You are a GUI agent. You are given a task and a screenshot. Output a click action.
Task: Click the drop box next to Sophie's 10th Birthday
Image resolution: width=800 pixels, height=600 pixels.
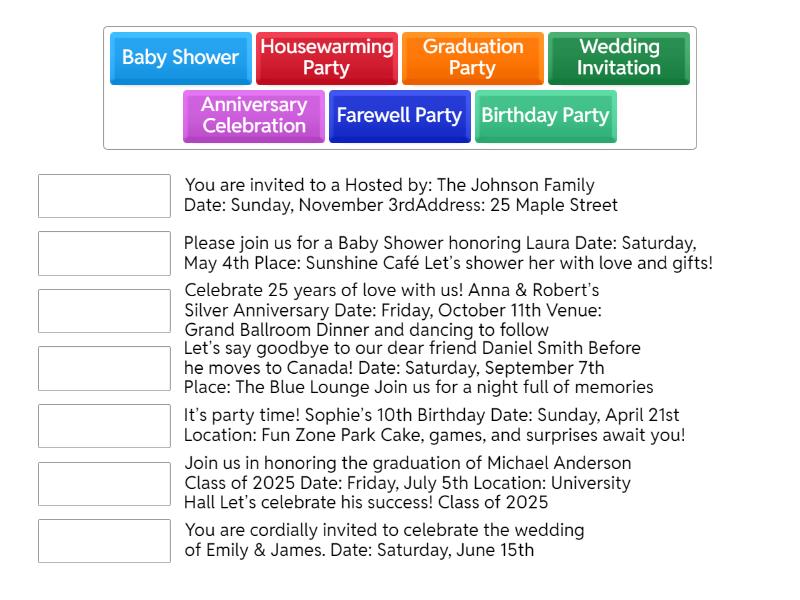pos(104,426)
